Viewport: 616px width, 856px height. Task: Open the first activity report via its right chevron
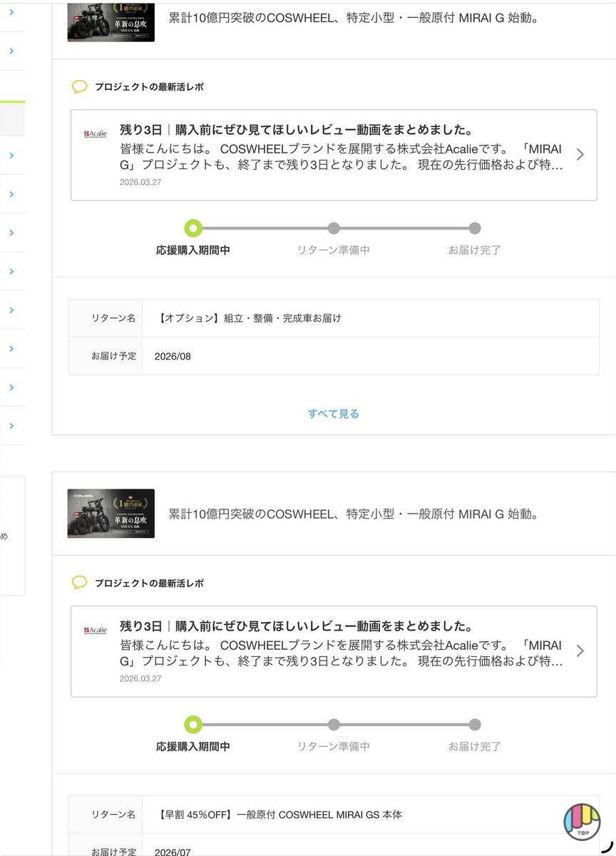pyautogui.click(x=580, y=153)
